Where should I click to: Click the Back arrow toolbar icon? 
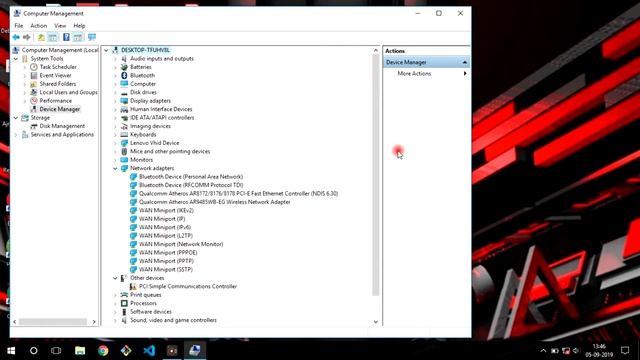(16, 38)
